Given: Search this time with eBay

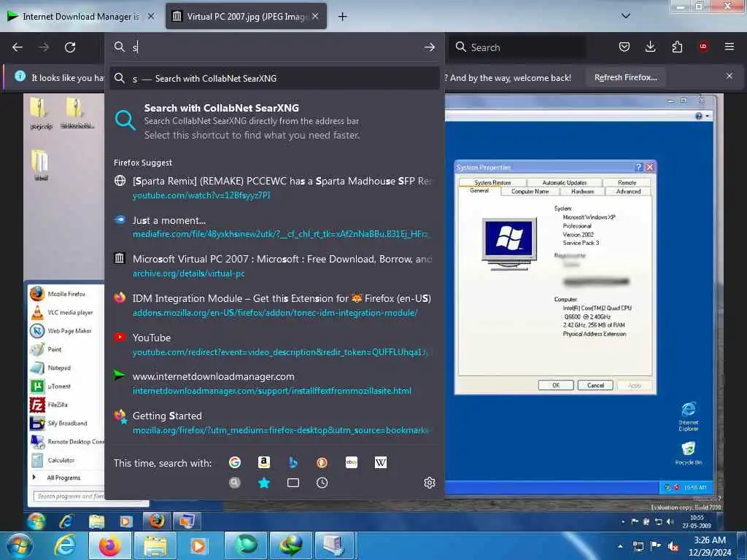Looking at the screenshot, I should [352, 462].
